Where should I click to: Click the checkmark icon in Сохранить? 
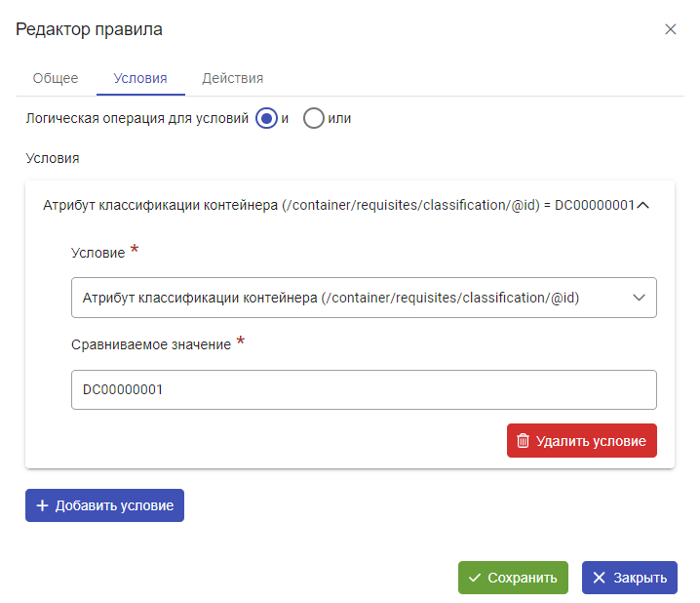[475, 578]
